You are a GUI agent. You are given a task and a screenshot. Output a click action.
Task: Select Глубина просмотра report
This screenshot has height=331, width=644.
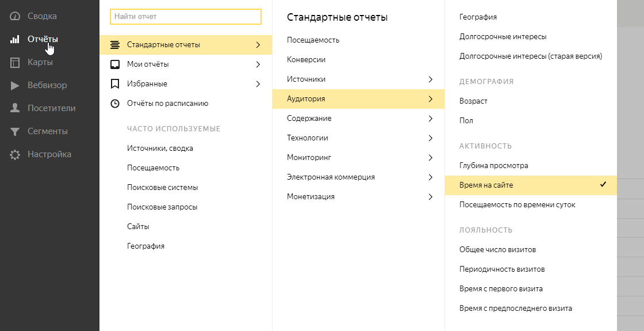pos(494,166)
